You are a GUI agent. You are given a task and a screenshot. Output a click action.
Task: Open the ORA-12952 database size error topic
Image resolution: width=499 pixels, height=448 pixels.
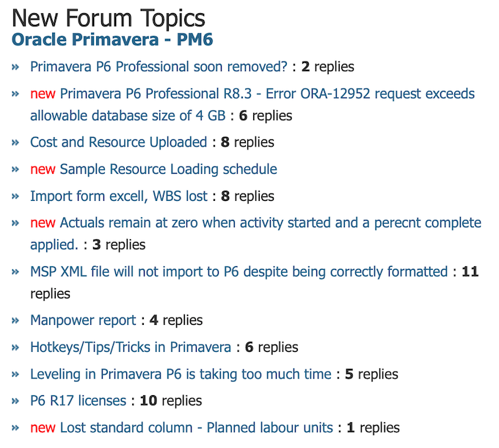(x=267, y=94)
